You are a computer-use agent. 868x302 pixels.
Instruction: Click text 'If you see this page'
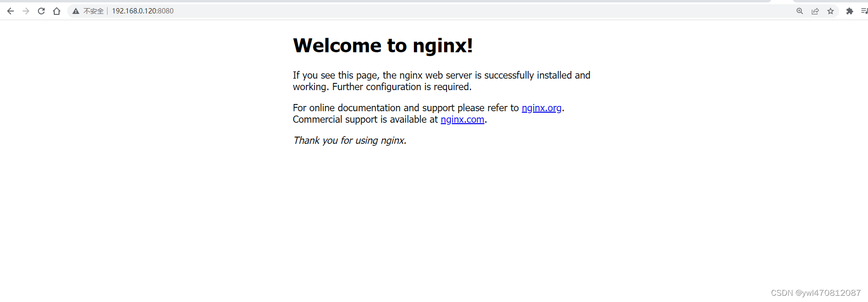[336, 75]
